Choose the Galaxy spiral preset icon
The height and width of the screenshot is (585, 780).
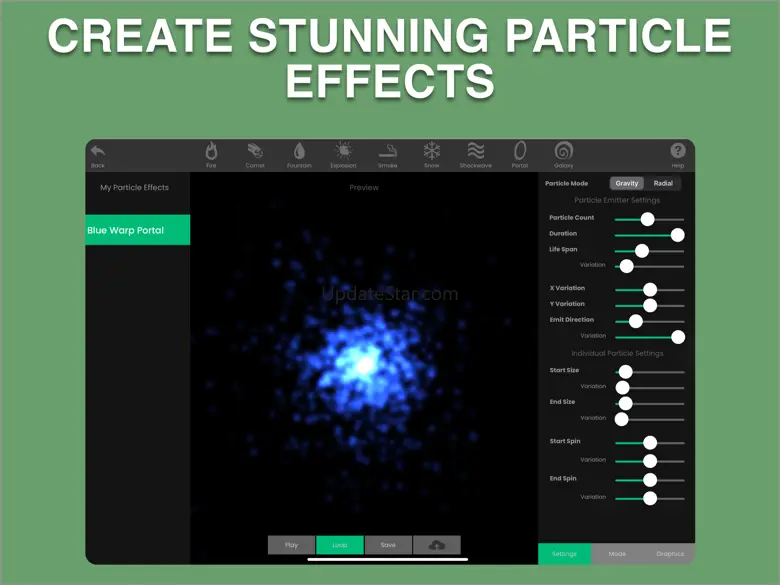click(x=564, y=151)
